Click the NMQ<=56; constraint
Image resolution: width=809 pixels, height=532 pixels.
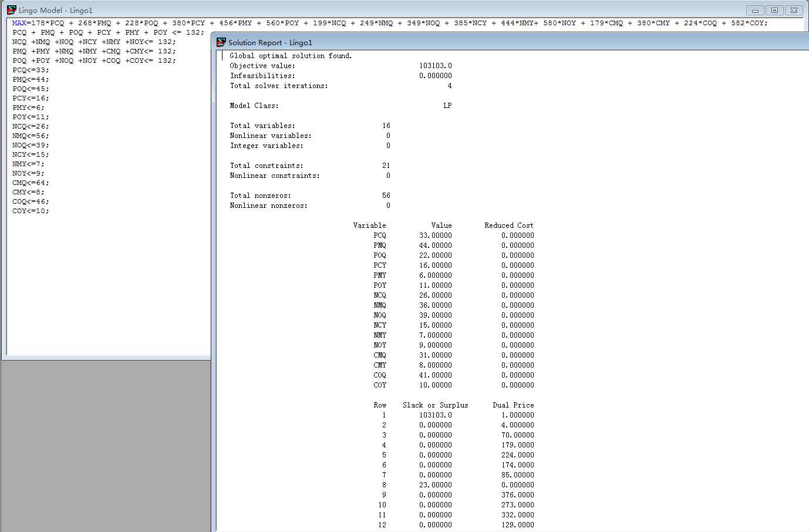[x=31, y=136]
